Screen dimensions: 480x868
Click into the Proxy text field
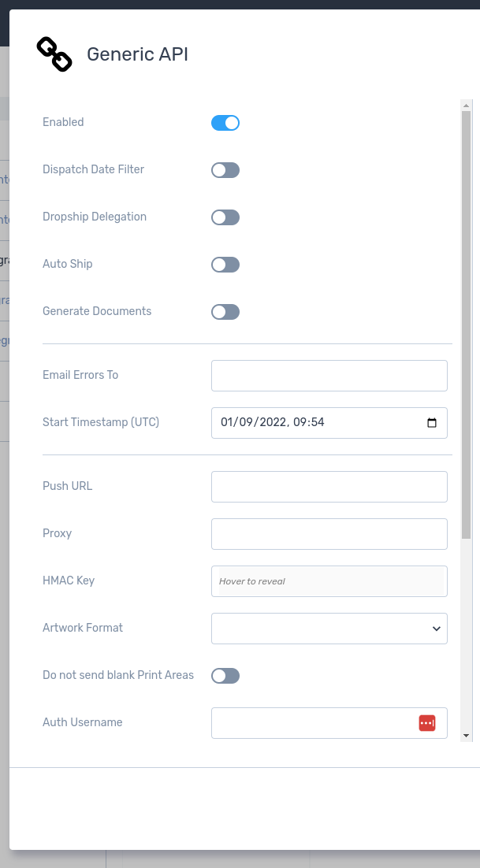pos(329,534)
